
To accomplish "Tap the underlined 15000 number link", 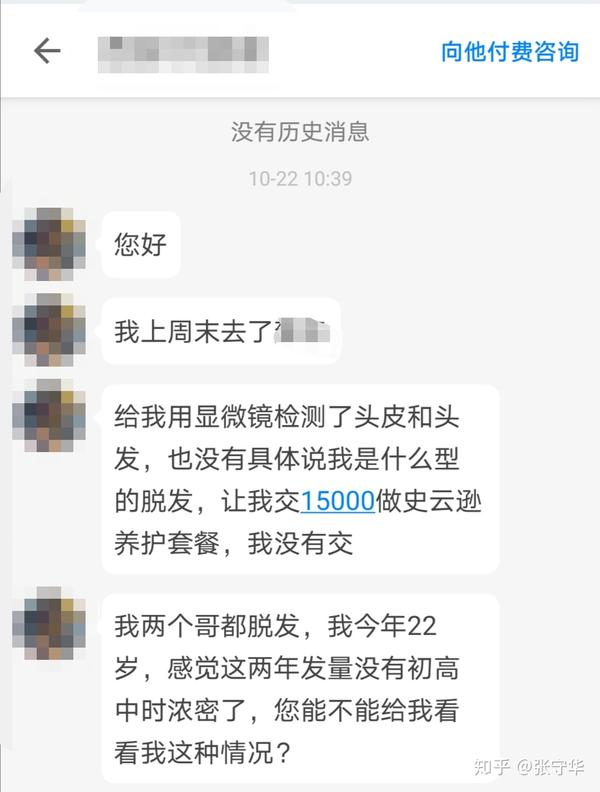I will [x=337, y=501].
